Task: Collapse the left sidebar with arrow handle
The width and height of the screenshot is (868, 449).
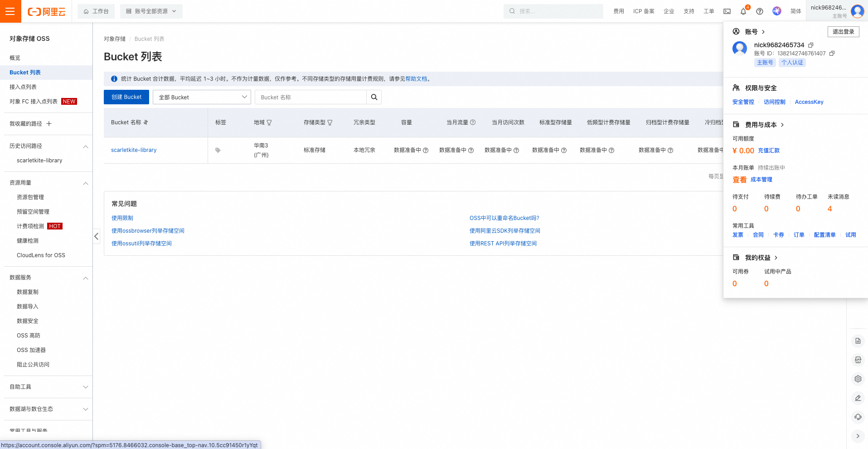Action: click(x=96, y=236)
